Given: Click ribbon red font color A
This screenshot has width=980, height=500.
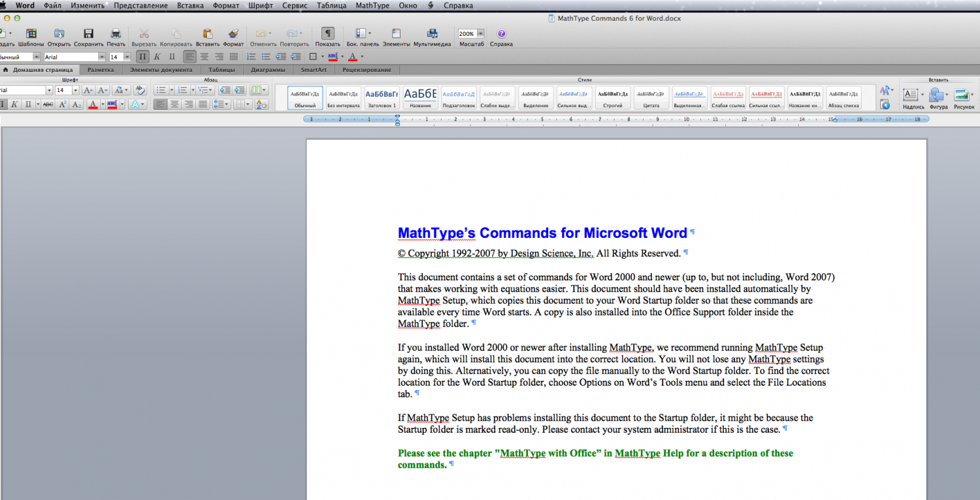Looking at the screenshot, I should [93, 105].
